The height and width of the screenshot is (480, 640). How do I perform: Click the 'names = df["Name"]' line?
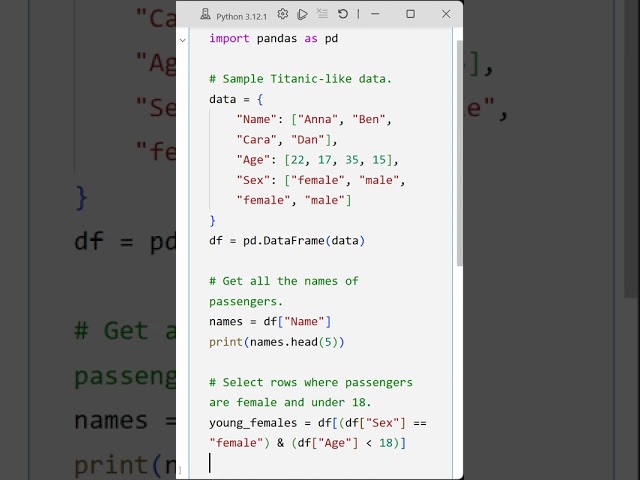pos(270,322)
